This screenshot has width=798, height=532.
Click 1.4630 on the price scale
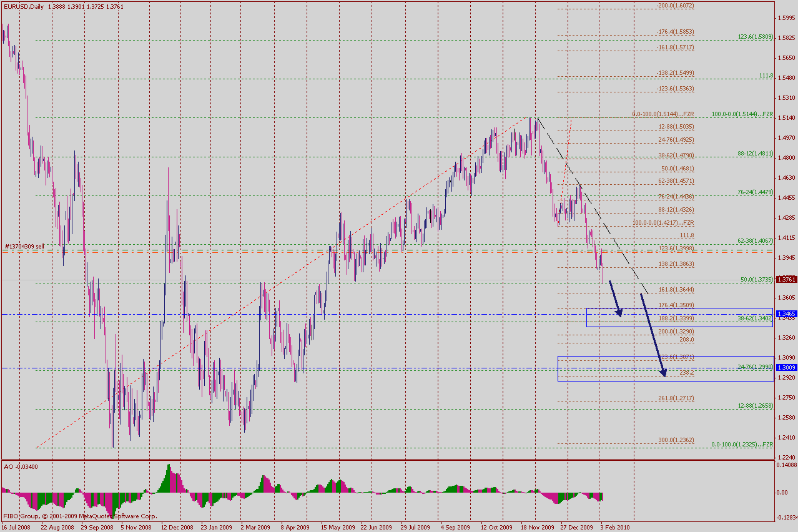click(786, 178)
